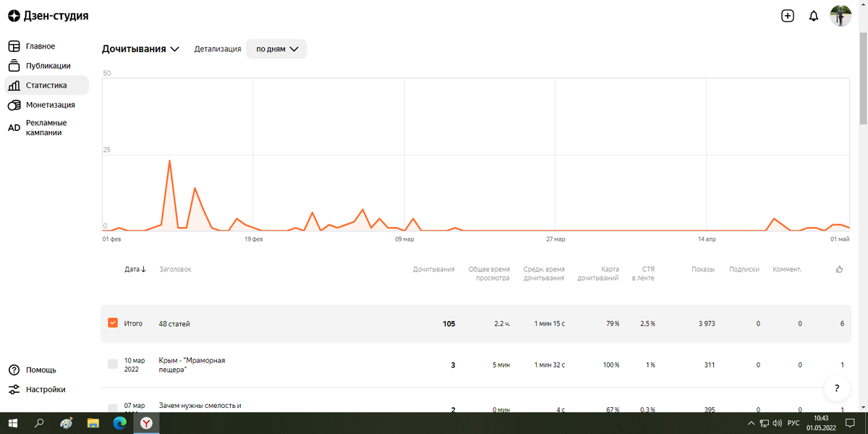Open Windows taskbar search

[x=39, y=423]
